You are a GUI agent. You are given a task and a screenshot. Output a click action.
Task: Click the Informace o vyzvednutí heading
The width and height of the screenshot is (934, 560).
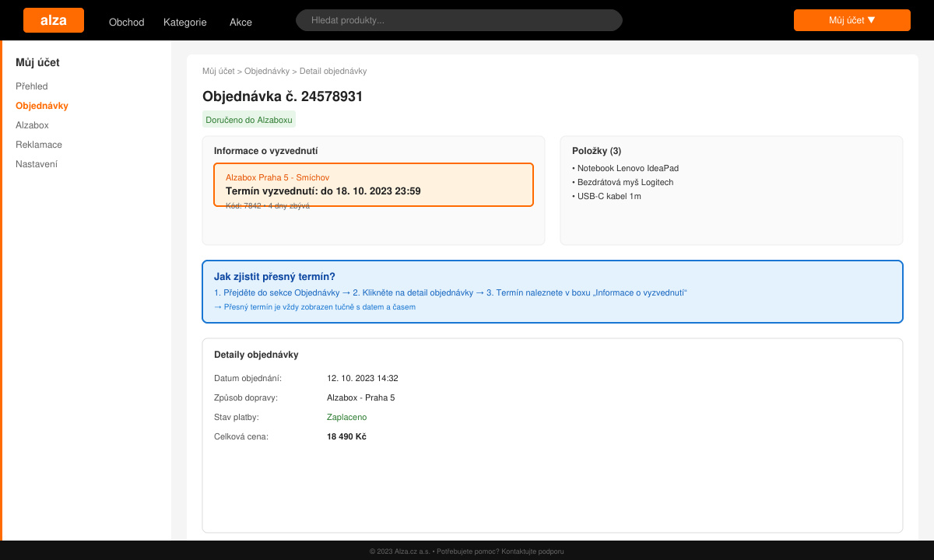(x=265, y=151)
